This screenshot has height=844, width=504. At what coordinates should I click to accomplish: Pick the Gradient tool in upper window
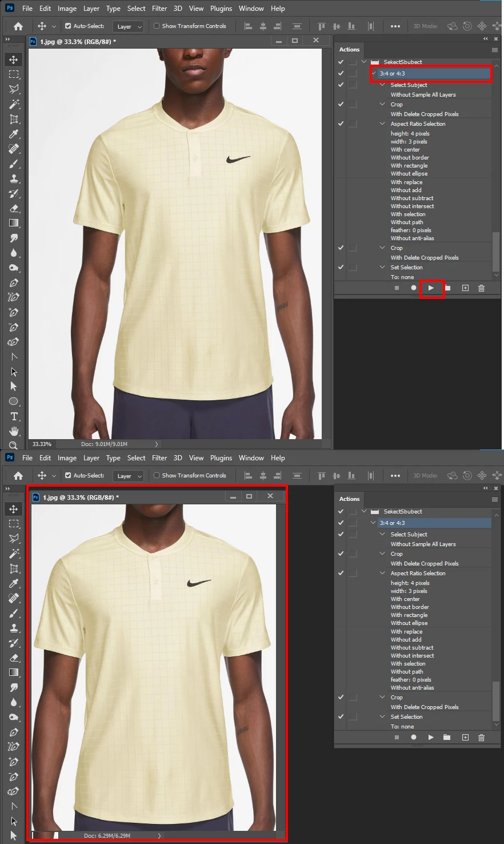[14, 223]
